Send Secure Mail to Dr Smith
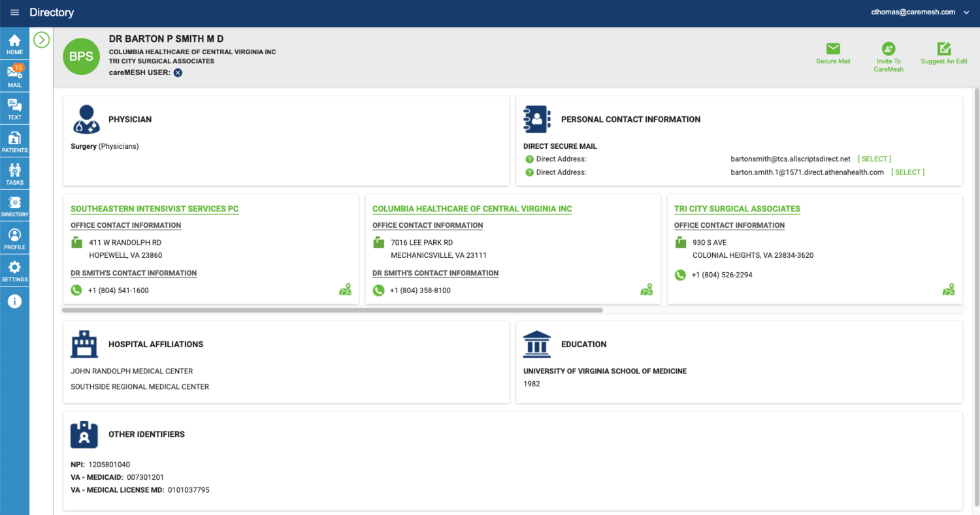The width and height of the screenshot is (980, 515). pyautogui.click(x=833, y=54)
